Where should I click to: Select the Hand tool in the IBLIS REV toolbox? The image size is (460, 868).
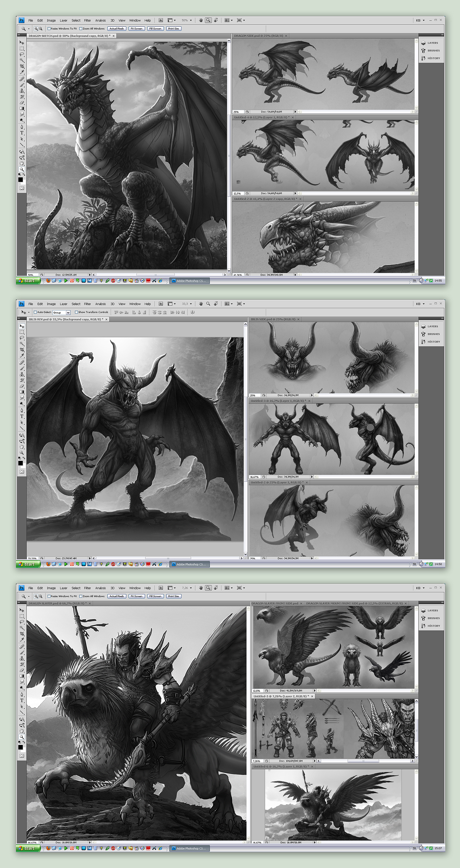21,447
